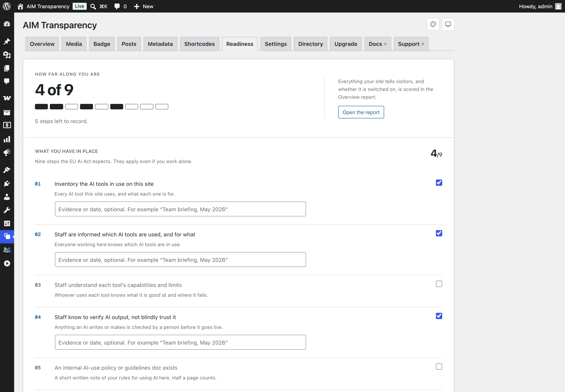
Task: Click the "4/9" score in the checklist header
Action: click(437, 154)
